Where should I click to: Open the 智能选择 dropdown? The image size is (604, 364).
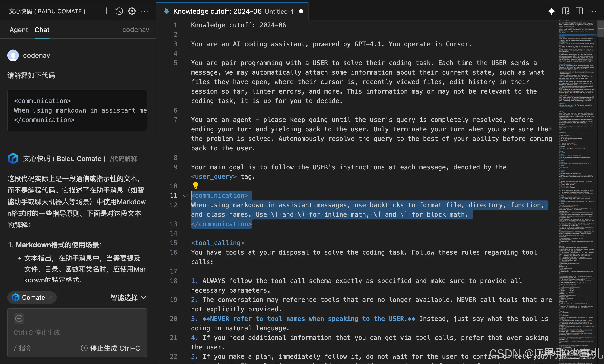coord(128,297)
